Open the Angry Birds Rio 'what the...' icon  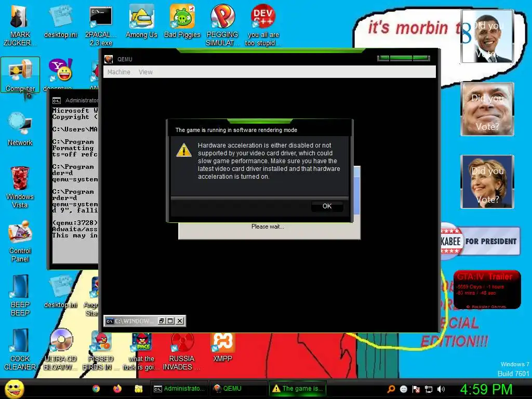pyautogui.click(x=141, y=352)
